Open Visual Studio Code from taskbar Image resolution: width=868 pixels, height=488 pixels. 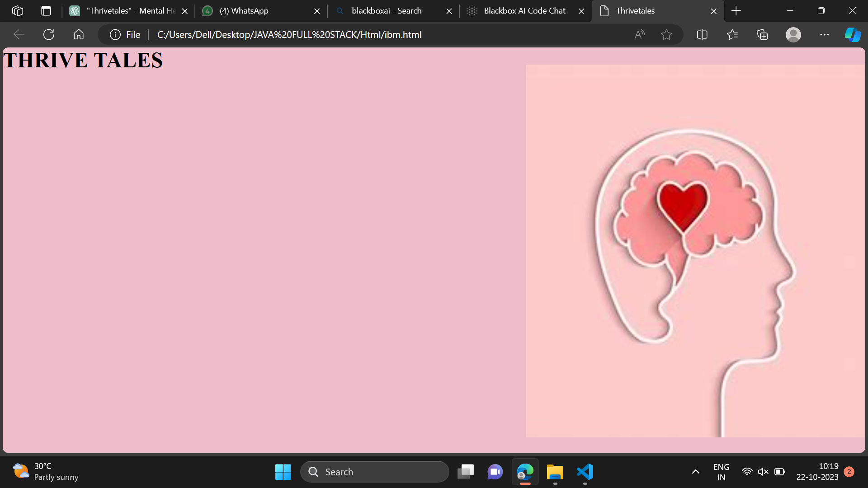[x=585, y=472]
